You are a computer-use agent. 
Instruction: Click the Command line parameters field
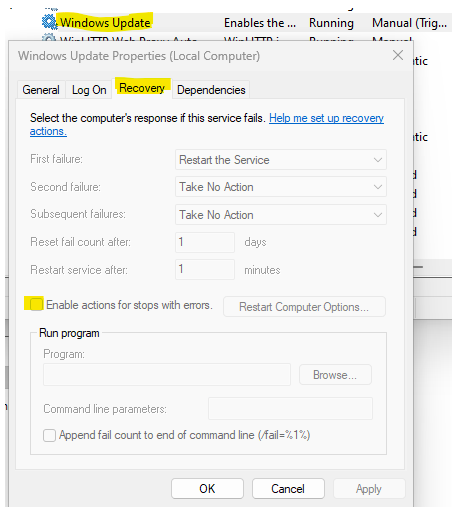point(290,408)
